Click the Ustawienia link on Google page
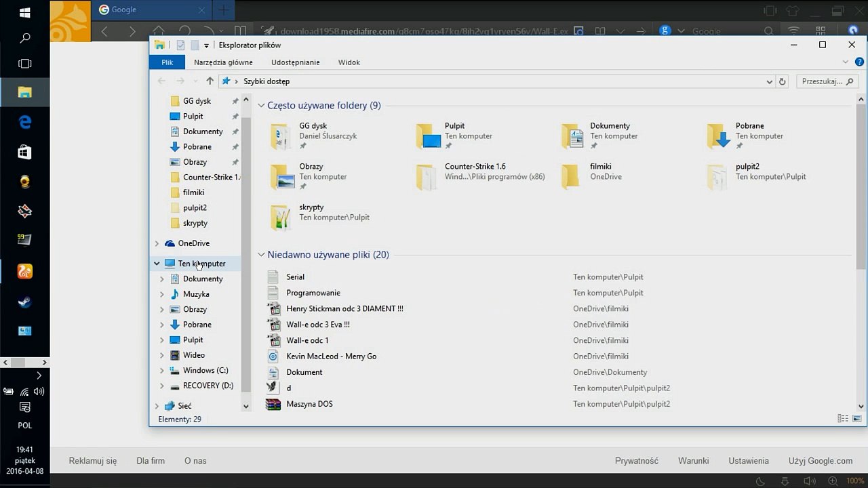Image resolution: width=868 pixels, height=488 pixels. [x=748, y=461]
